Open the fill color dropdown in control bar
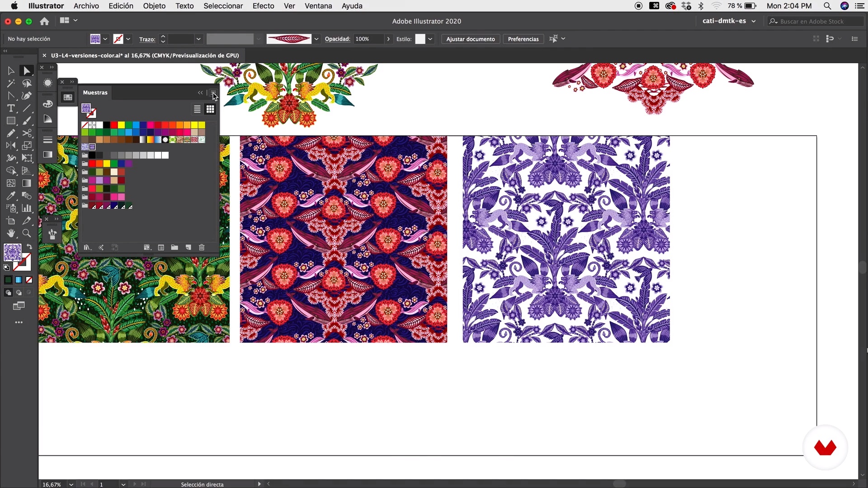The image size is (868, 488). tap(105, 39)
